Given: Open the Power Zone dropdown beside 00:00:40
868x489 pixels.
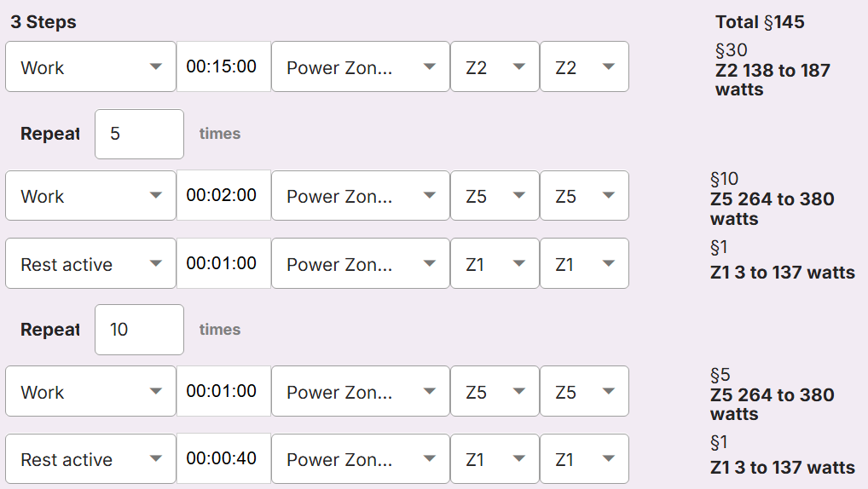Looking at the screenshot, I should click(360, 459).
